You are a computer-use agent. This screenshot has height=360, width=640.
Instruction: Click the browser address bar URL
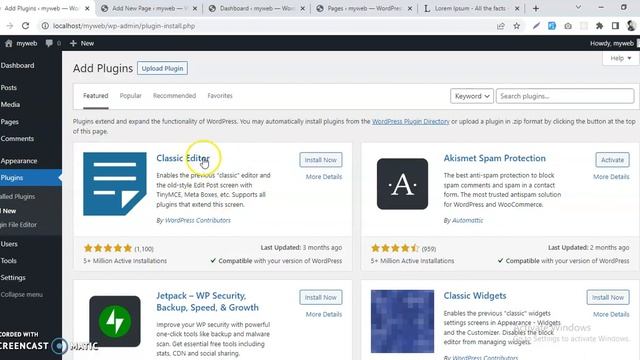coord(124,26)
